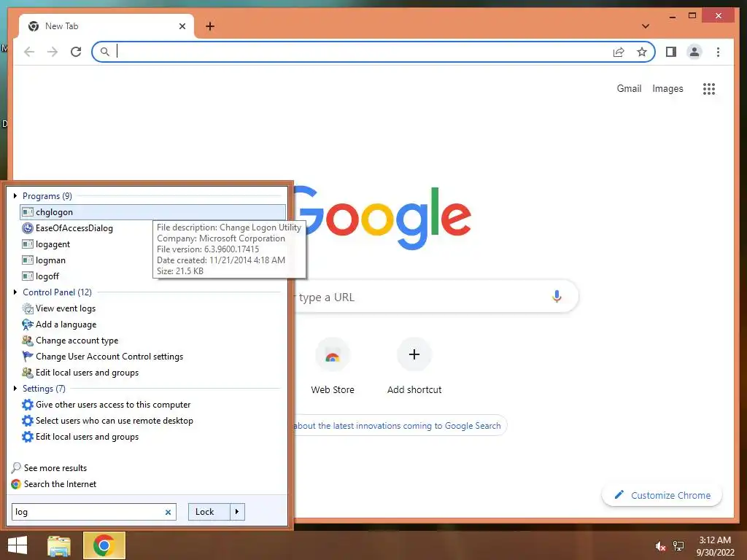Open the network tray icon
747x560 pixels.
point(678,546)
